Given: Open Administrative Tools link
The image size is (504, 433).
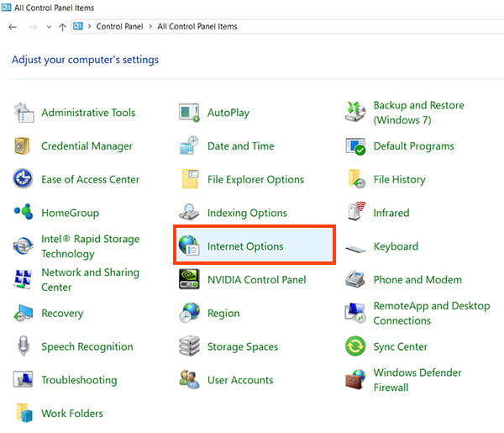Looking at the screenshot, I should coord(87,113).
